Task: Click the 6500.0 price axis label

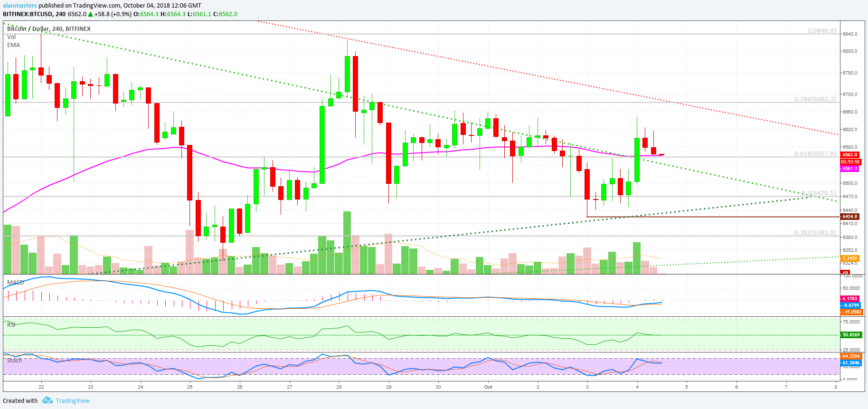Action: point(850,183)
